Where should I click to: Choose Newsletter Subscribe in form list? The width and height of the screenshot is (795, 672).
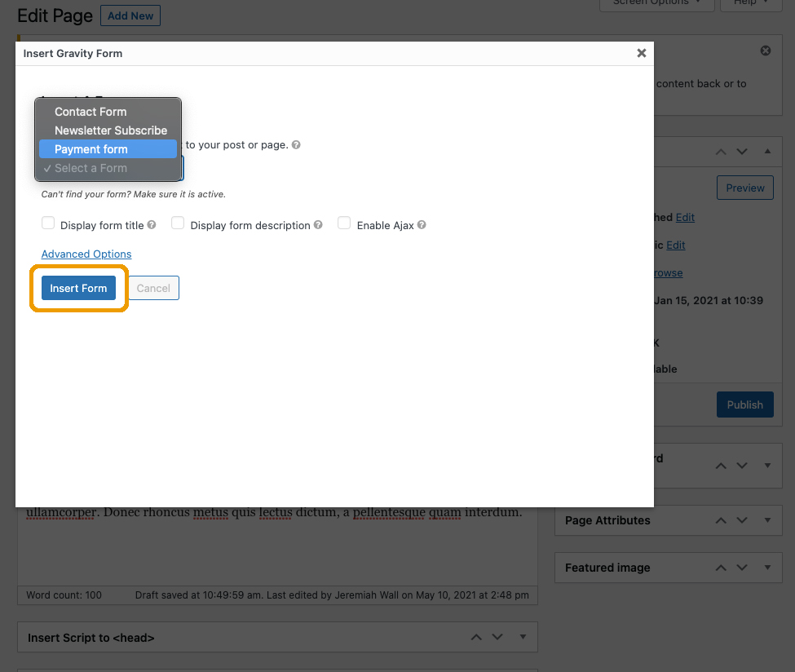click(108, 130)
